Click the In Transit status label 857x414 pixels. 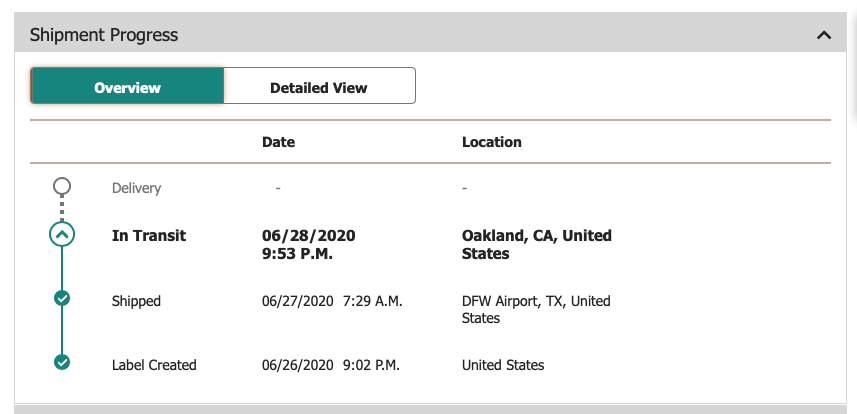[x=149, y=236]
